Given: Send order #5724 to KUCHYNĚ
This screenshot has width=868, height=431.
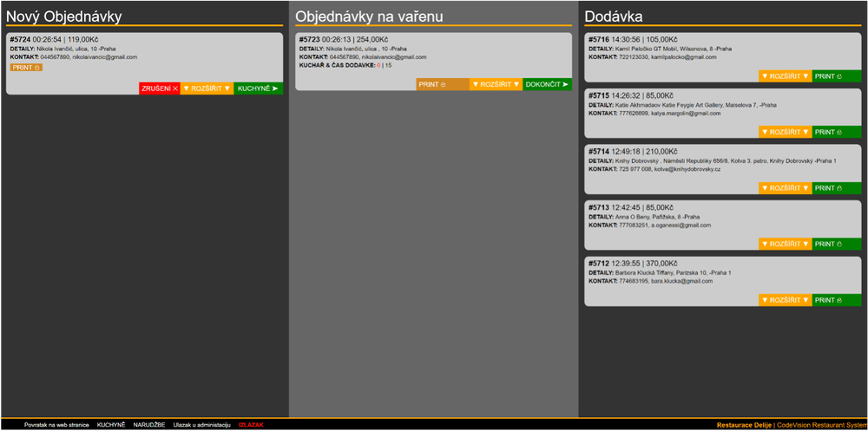Looking at the screenshot, I should (x=258, y=88).
